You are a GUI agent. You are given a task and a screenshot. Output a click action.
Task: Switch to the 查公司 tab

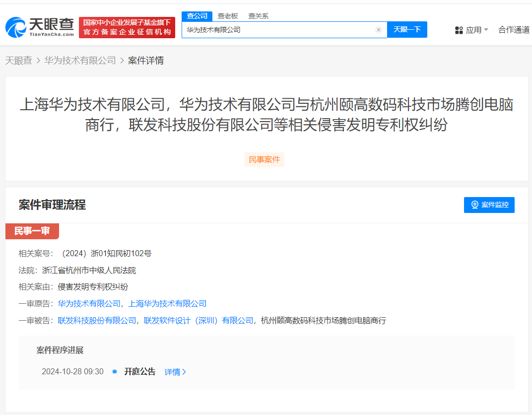click(197, 16)
